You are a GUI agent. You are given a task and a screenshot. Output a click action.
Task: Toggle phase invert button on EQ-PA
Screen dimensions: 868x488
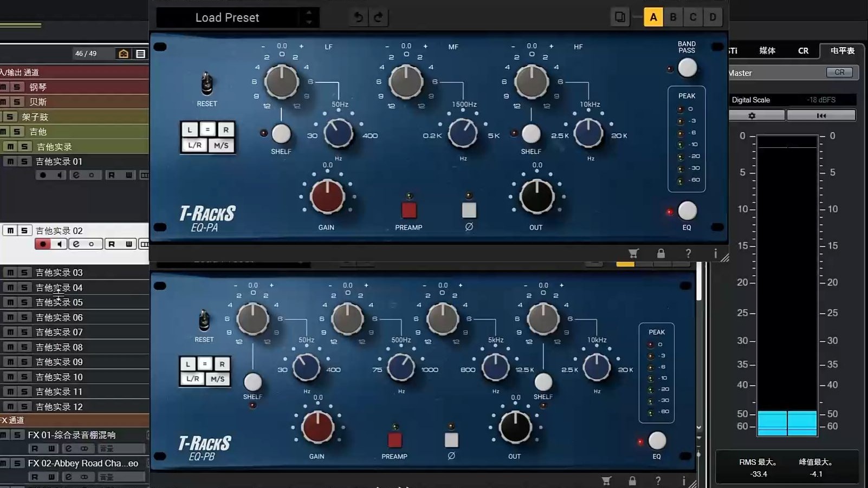coord(469,210)
